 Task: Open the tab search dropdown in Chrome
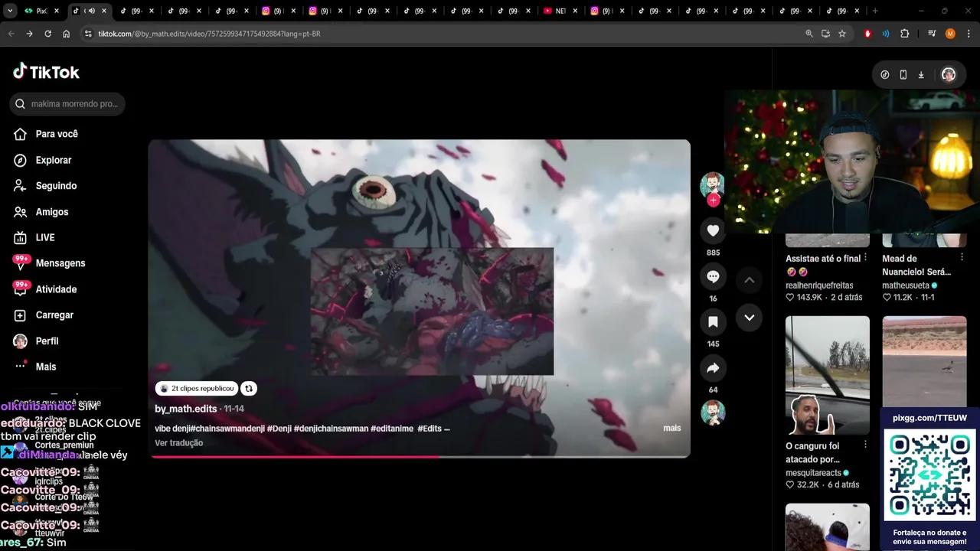click(10, 11)
